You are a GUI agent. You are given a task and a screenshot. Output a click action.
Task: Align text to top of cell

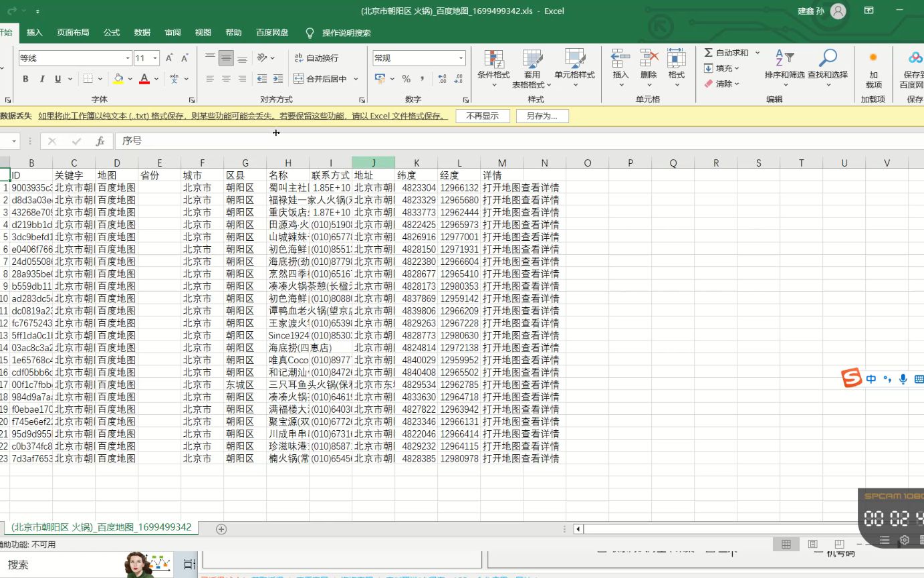[210, 58]
